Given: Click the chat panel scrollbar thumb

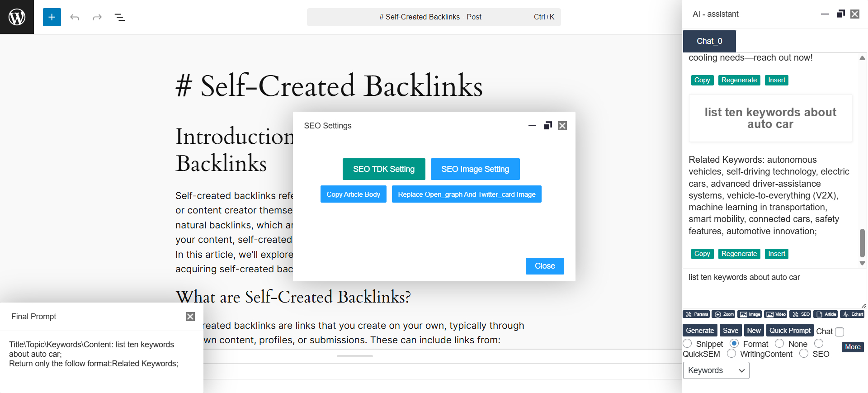Looking at the screenshot, I should coord(862,242).
